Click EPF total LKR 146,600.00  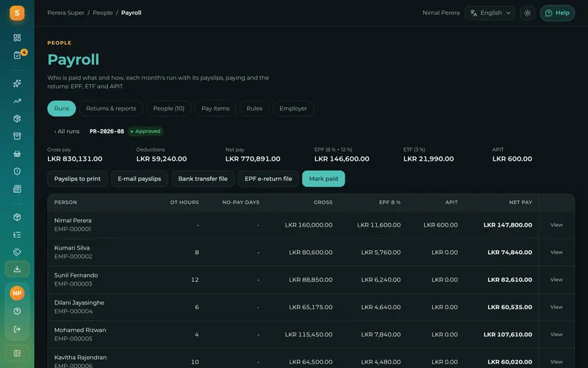[342, 159]
